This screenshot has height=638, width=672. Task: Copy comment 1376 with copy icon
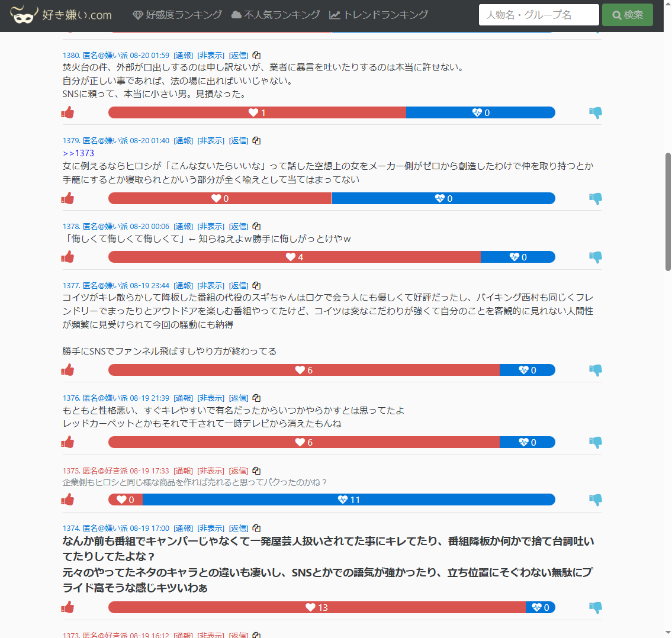click(256, 398)
